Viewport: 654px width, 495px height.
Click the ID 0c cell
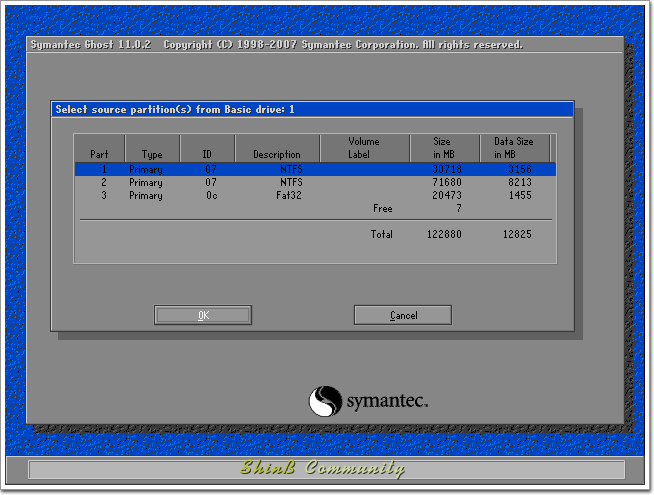pos(211,195)
